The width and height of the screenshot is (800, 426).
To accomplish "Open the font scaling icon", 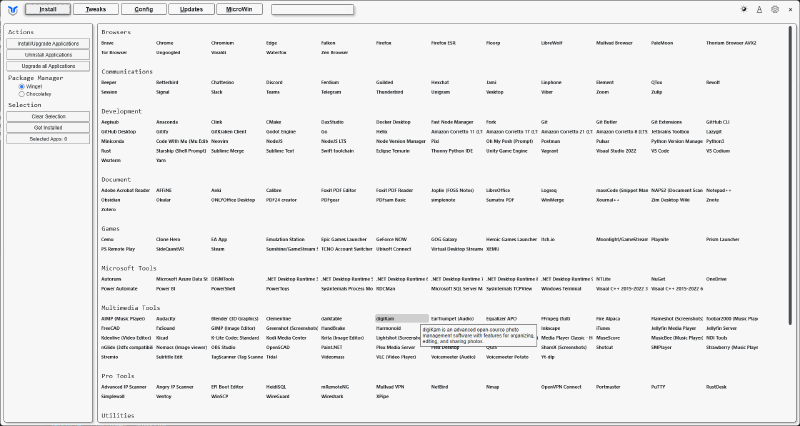I will [x=759, y=9].
